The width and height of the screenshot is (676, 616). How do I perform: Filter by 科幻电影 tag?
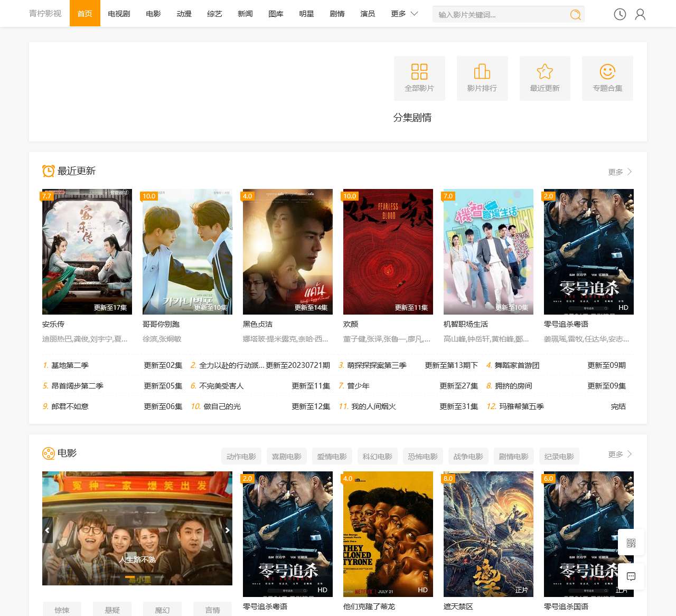pos(378,457)
